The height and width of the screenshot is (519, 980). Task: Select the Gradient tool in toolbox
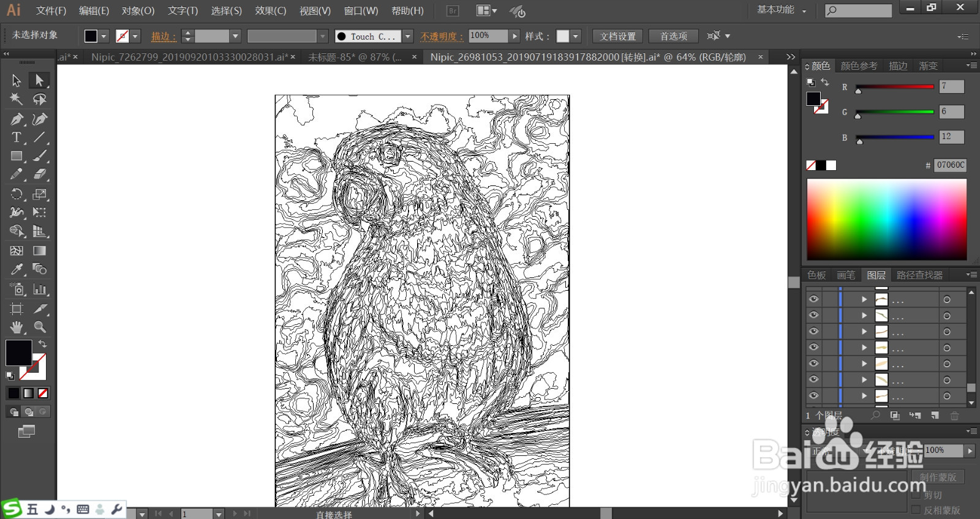coord(39,250)
